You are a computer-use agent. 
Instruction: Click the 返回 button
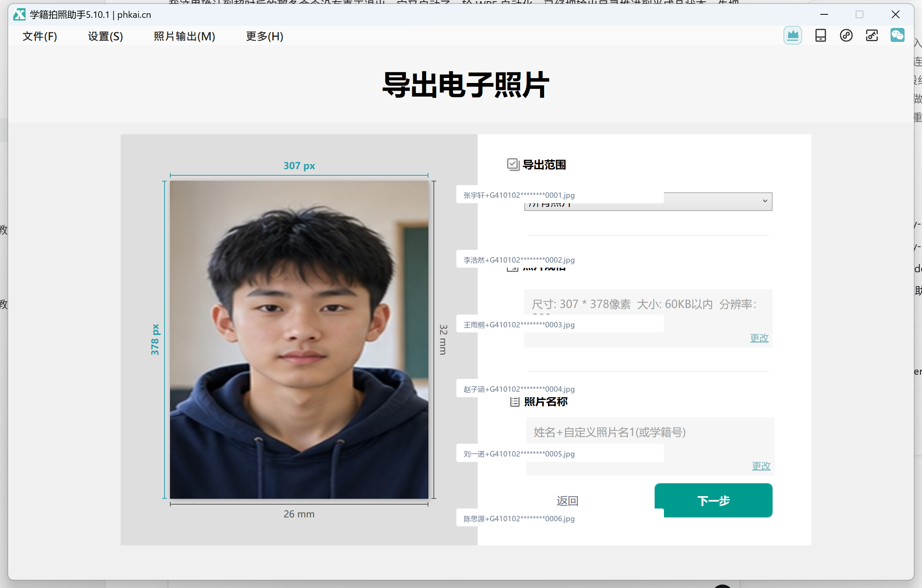[567, 501]
